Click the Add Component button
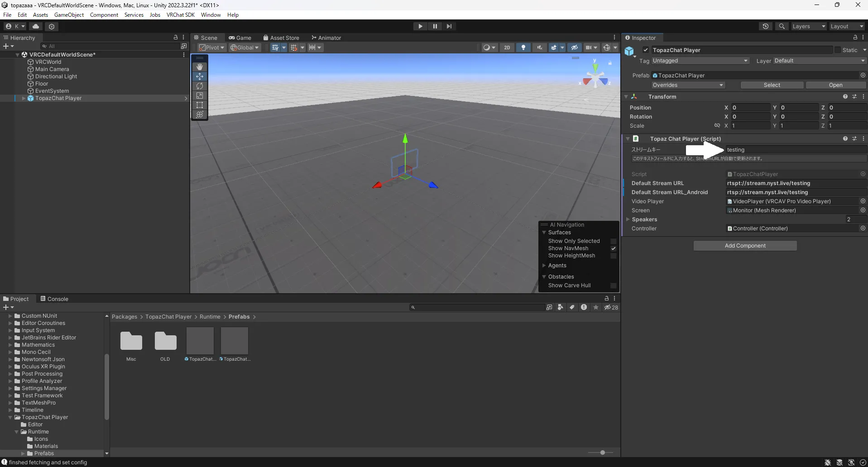Image resolution: width=868 pixels, height=467 pixels. tap(745, 246)
